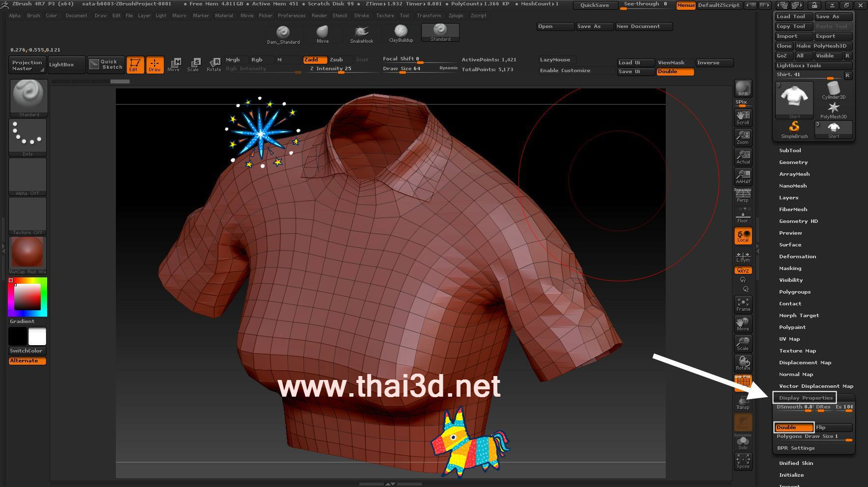This screenshot has width=868, height=487.
Task: Select the Cylinder3D tool thumbnail
Action: (x=834, y=90)
